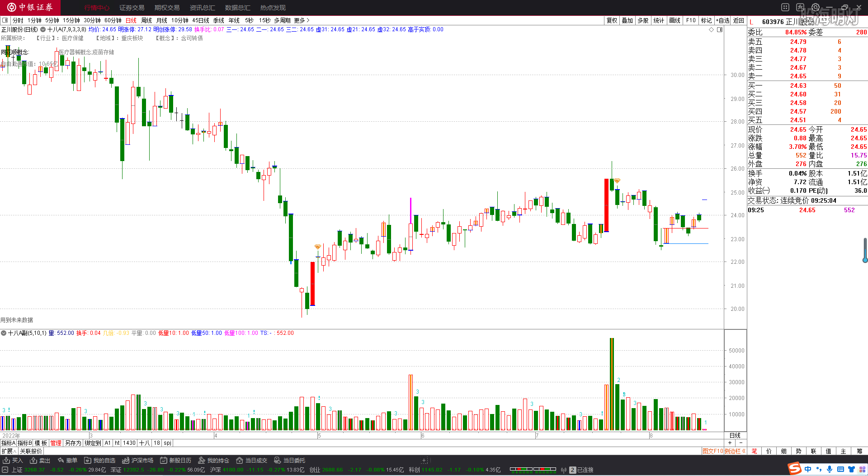The height and width of the screenshot is (476, 868).
Task: Click the 复权 button
Action: click(612, 20)
